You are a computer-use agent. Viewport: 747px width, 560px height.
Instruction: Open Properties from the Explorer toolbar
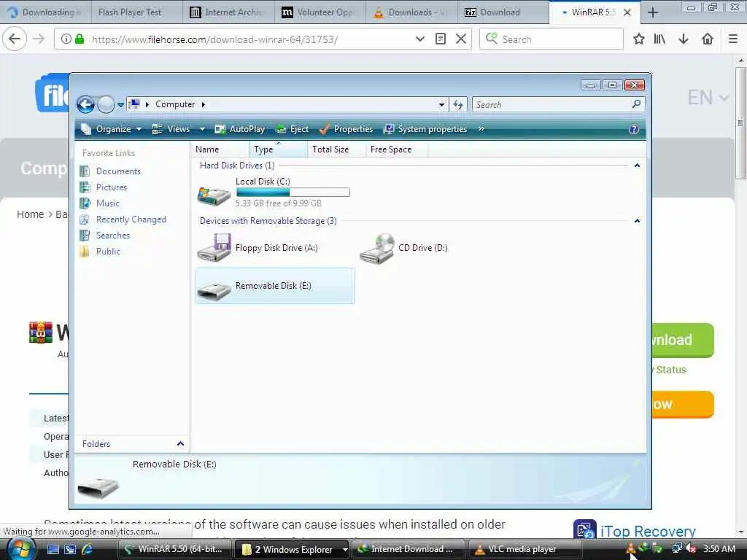[347, 129]
